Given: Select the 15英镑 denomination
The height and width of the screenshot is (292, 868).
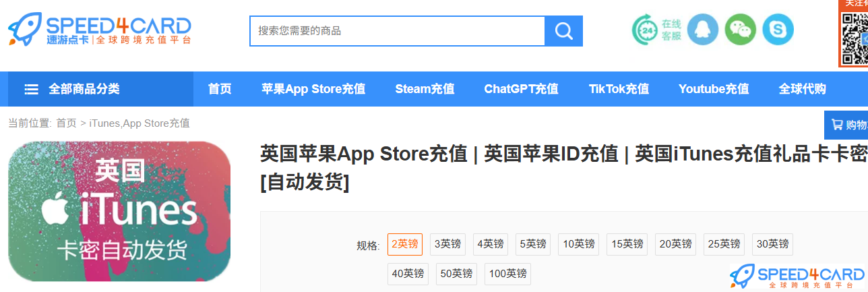Looking at the screenshot, I should 627,244.
